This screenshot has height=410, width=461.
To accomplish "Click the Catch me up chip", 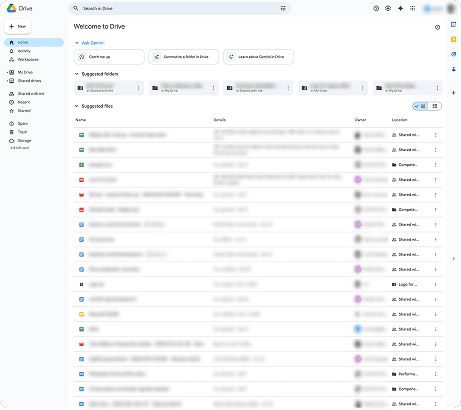I will click(x=109, y=57).
